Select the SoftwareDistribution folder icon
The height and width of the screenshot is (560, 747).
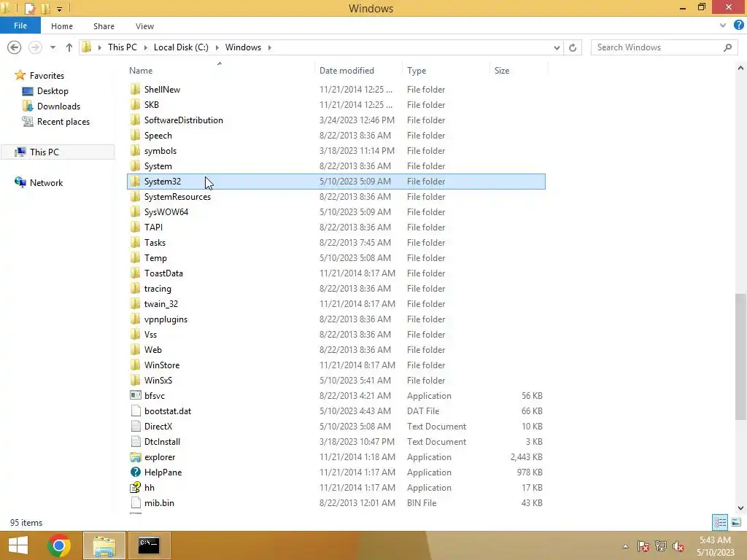[135, 120]
